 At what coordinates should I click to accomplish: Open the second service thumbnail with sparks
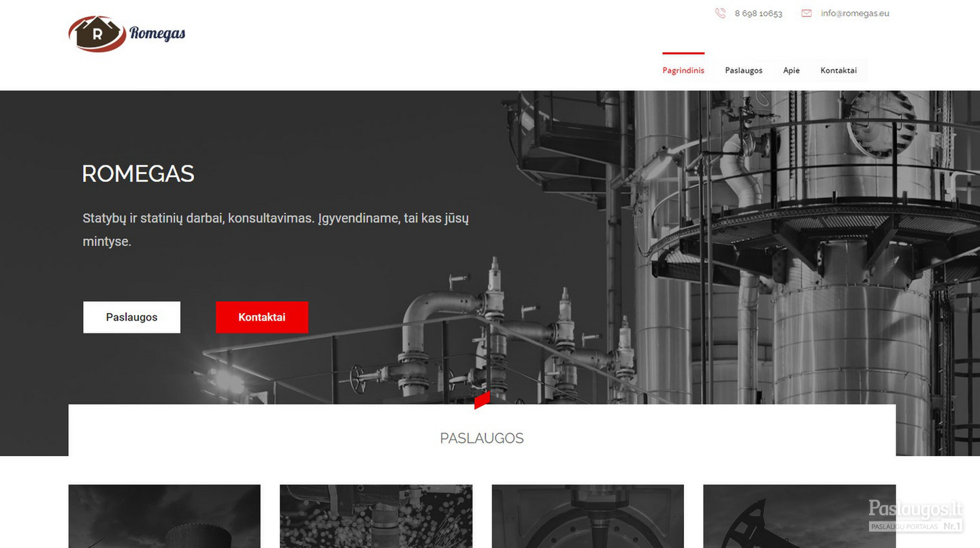pos(376,516)
